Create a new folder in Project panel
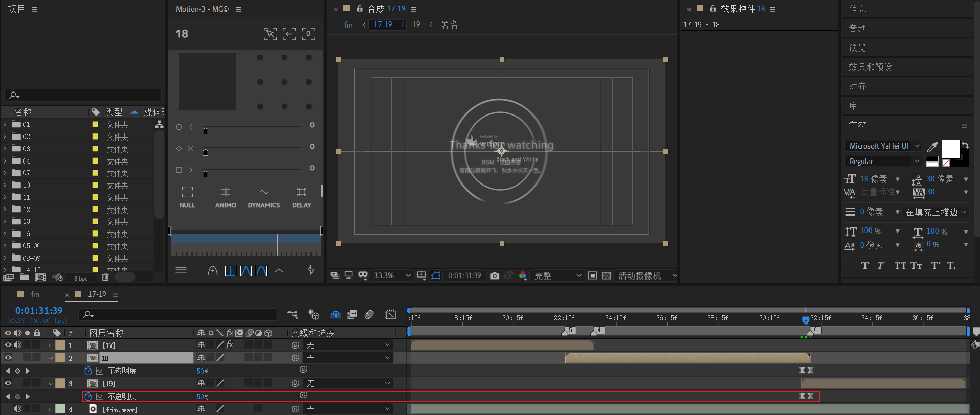Viewport: 980px width, 415px height. [x=24, y=277]
